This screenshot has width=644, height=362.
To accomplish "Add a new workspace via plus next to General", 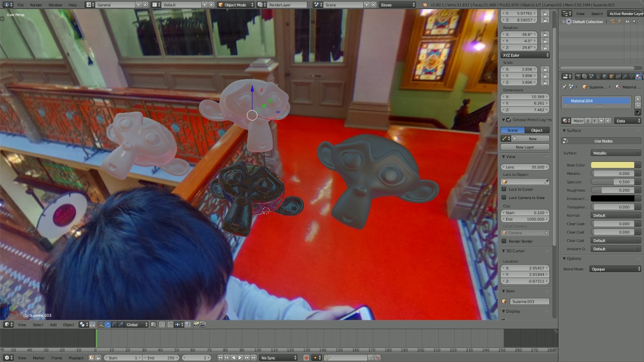I will point(138,5).
